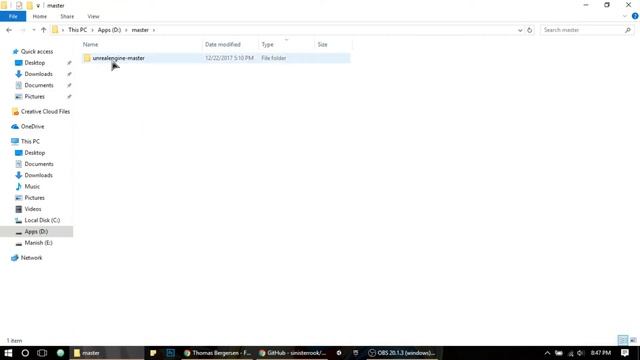Click the Forward navigation arrow
The width and height of the screenshot is (640, 360).
[x=23, y=30]
